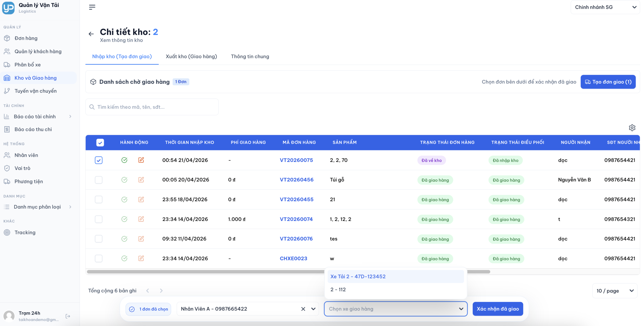This screenshot has width=644, height=326.
Task: Open Phân bổ xe in sidebar
Action: (x=38, y=65)
